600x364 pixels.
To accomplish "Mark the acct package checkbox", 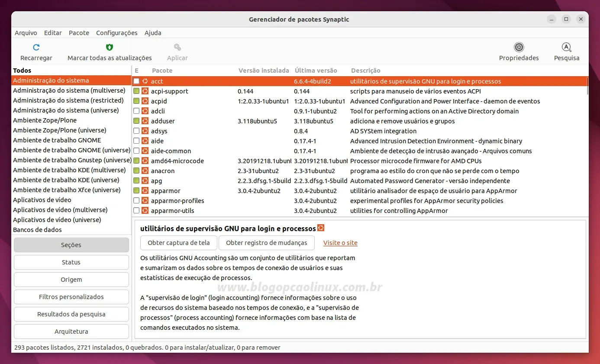I will [x=136, y=81].
